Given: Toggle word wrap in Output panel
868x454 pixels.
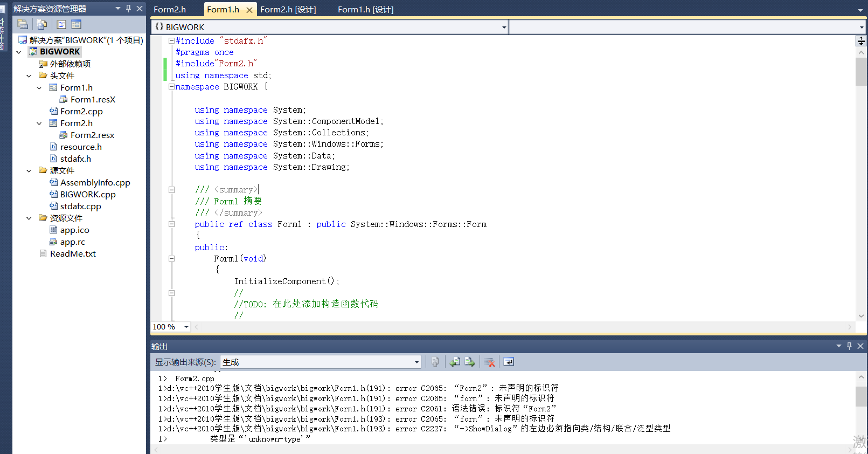Looking at the screenshot, I should pos(509,362).
